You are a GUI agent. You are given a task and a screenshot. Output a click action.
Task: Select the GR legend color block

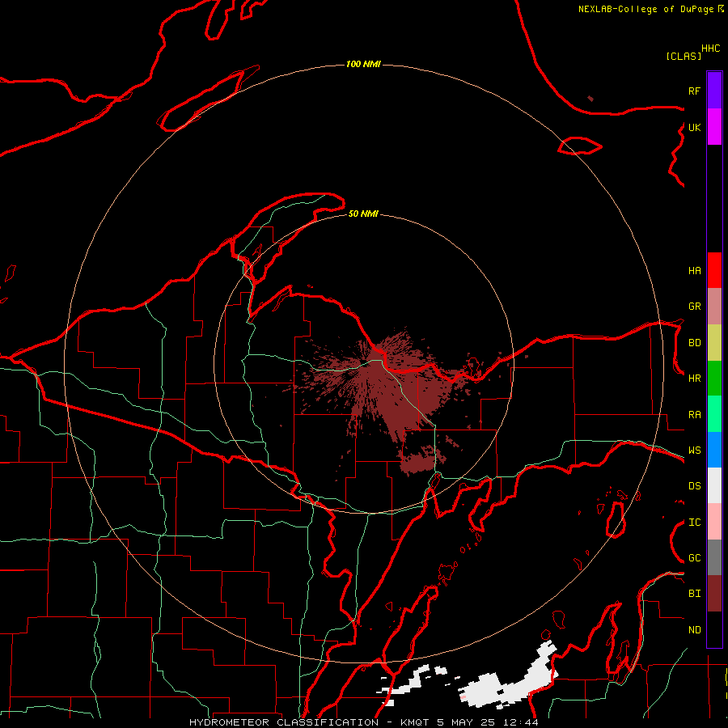click(714, 307)
